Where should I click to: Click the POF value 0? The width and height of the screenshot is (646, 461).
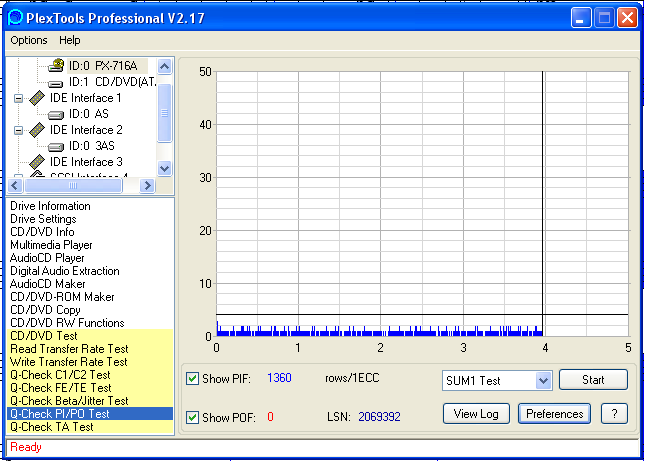pos(270,417)
